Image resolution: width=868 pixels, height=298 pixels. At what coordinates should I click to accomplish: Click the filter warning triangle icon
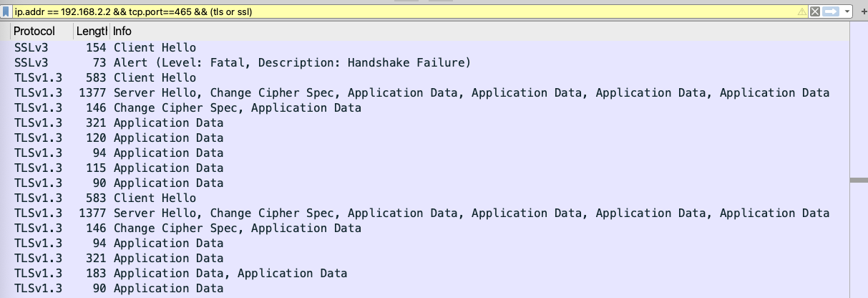(x=803, y=11)
